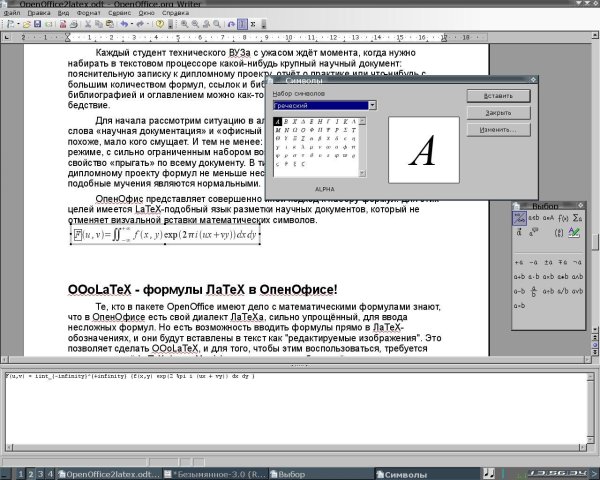Click the Изменить... button in Символы dialog

(x=498, y=130)
